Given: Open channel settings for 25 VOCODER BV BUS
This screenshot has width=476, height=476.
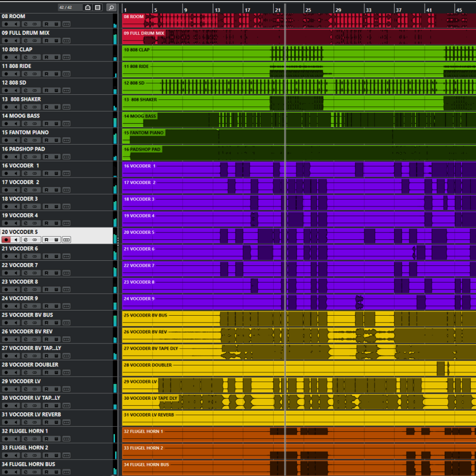Looking at the screenshot, I should tap(26, 322).
